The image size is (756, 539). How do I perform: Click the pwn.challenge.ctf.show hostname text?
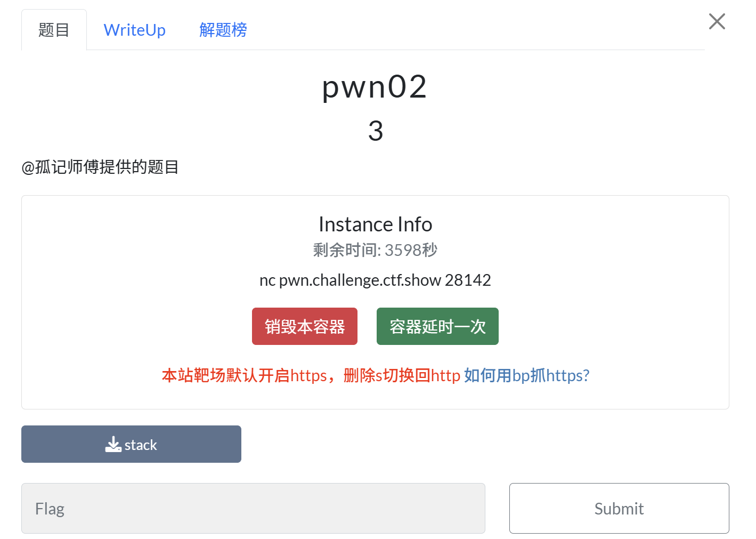click(360, 280)
